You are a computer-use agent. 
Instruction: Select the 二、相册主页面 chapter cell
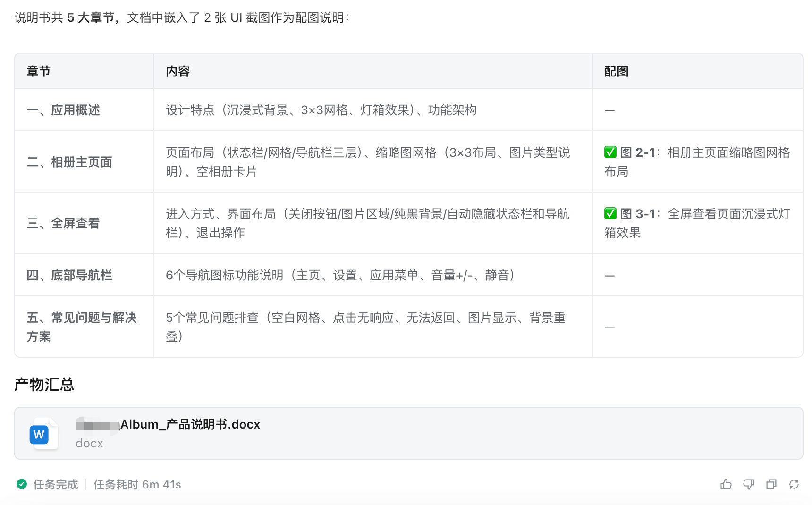[69, 162]
